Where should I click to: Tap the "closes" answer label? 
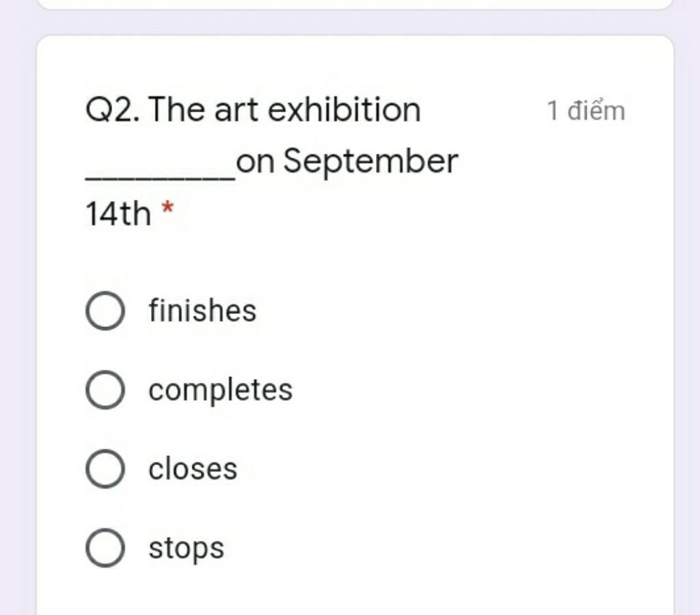click(x=193, y=469)
